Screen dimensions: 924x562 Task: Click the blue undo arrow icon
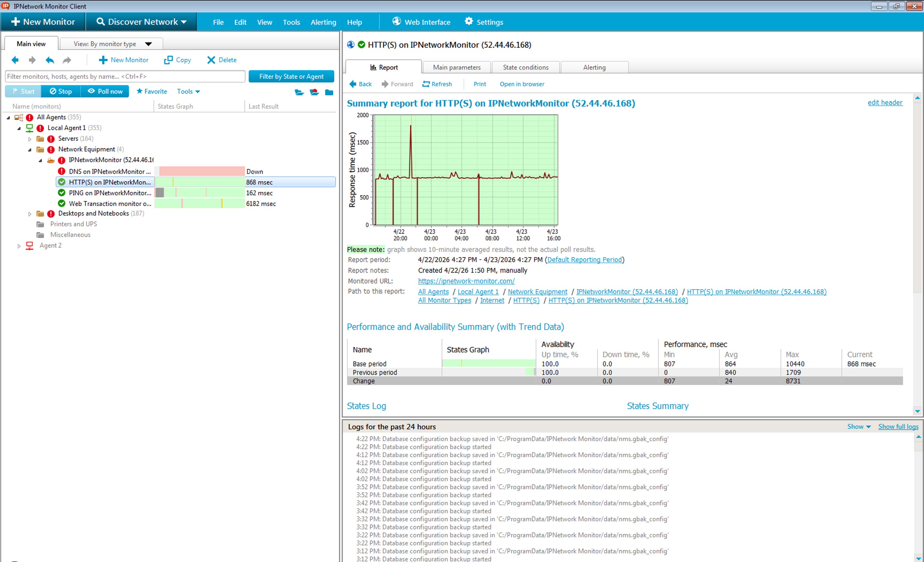[49, 60]
